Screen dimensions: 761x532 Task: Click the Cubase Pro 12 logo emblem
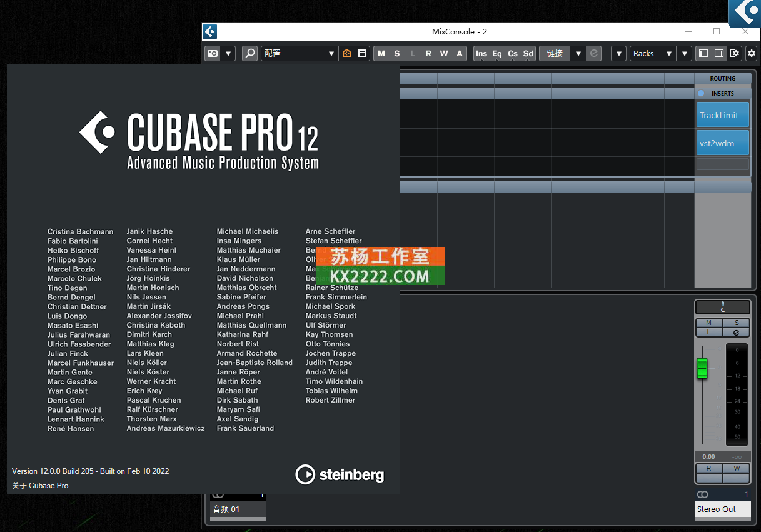pyautogui.click(x=98, y=133)
